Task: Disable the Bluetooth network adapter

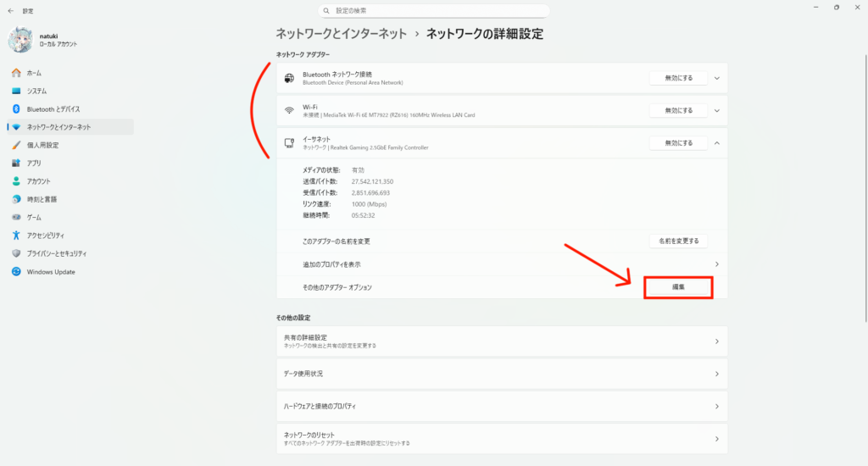Action: (678, 78)
